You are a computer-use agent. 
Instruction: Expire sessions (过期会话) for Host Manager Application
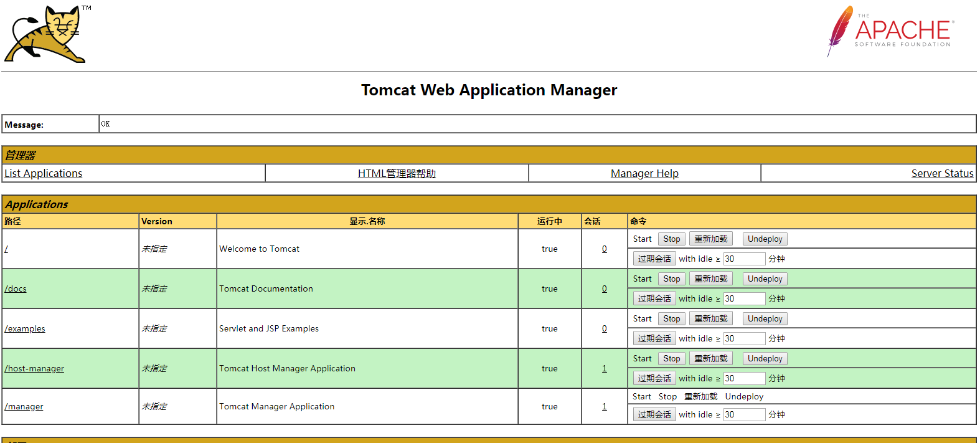pyautogui.click(x=654, y=378)
